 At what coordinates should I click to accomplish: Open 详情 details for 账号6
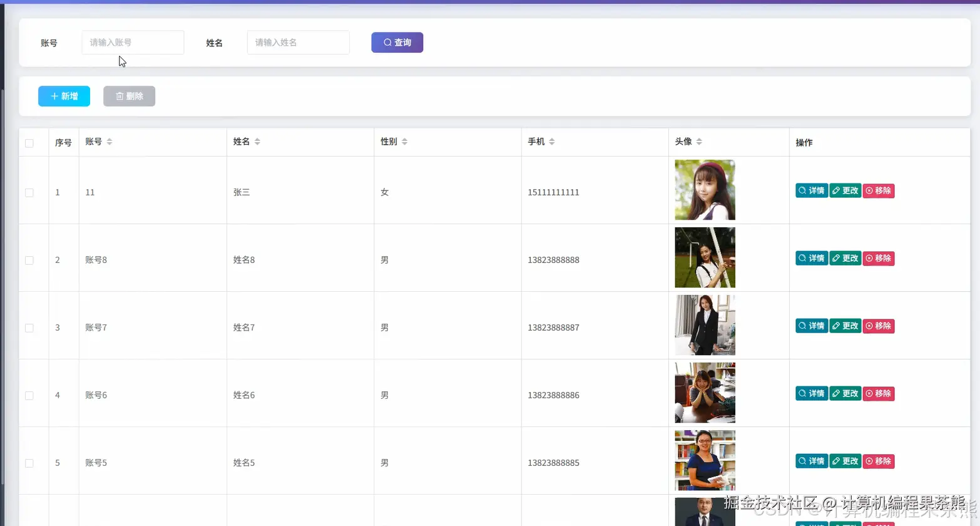pos(812,393)
